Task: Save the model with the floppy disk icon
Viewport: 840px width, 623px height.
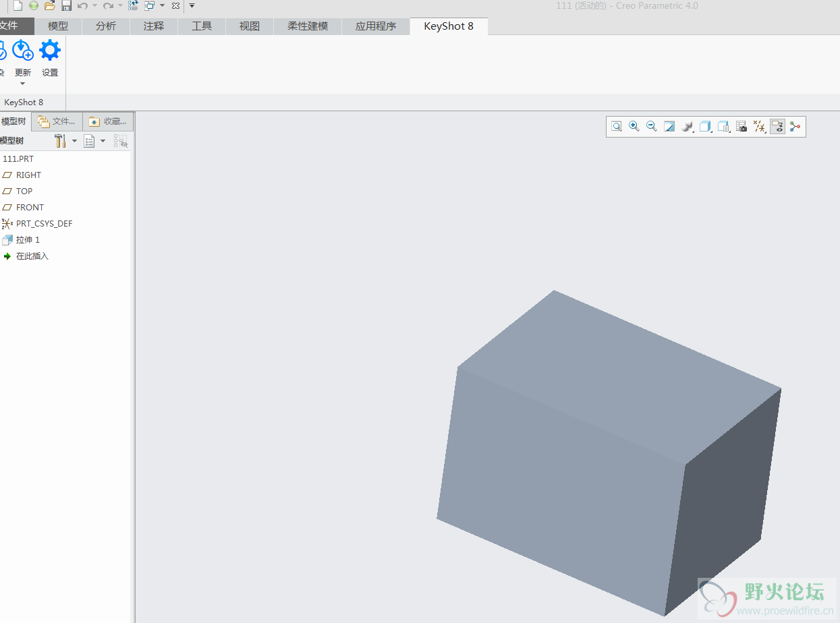Action: [x=66, y=5]
